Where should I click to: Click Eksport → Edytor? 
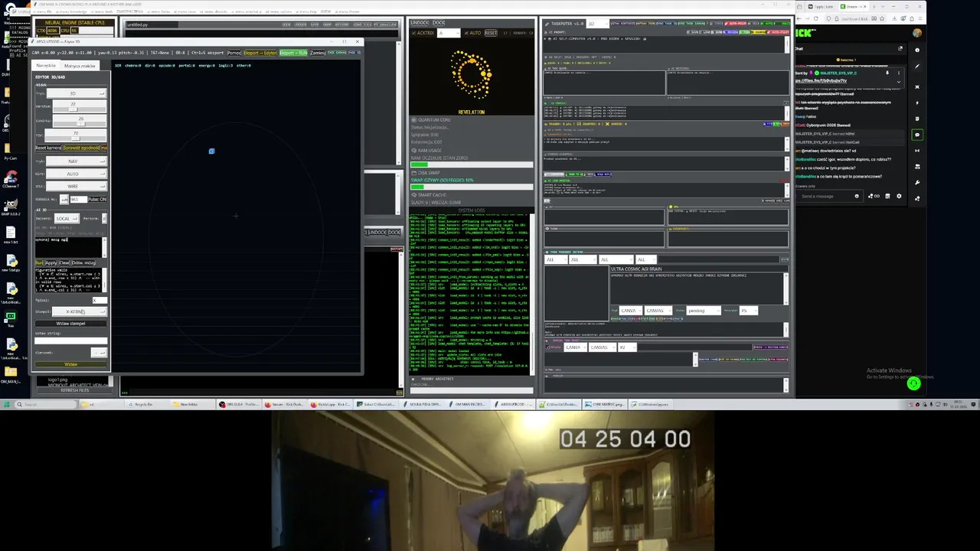pyautogui.click(x=260, y=53)
